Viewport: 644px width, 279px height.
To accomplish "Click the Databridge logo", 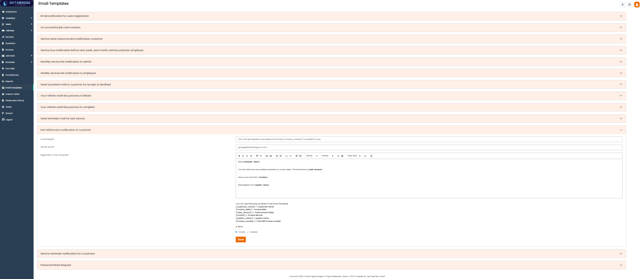I will click(x=17, y=3).
